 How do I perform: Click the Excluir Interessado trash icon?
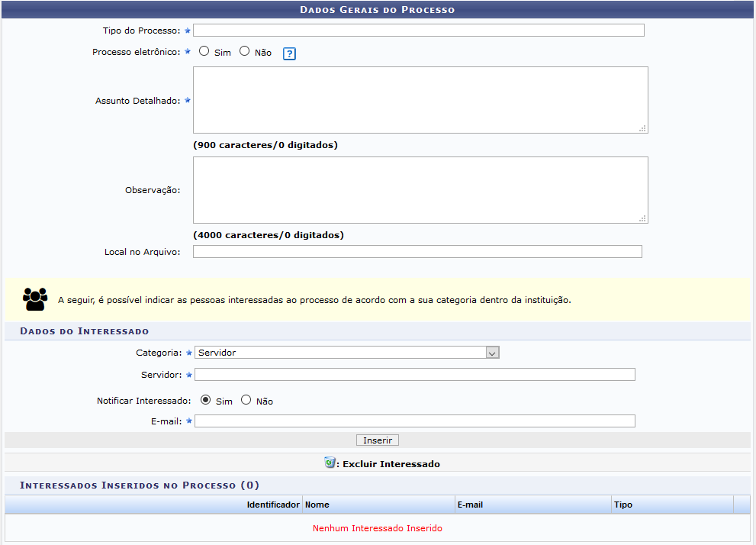(x=330, y=463)
